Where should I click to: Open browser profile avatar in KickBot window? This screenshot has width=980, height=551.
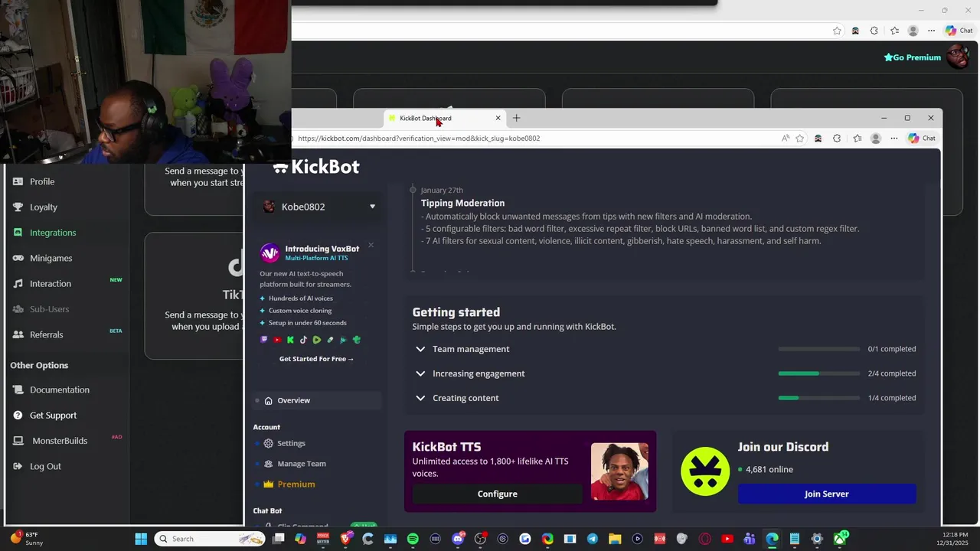876,139
